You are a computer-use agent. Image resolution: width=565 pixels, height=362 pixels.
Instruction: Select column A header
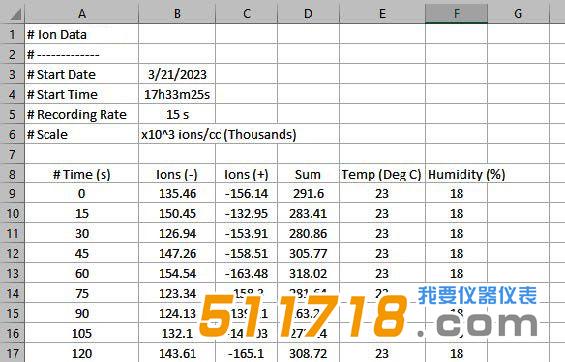pyautogui.click(x=82, y=14)
